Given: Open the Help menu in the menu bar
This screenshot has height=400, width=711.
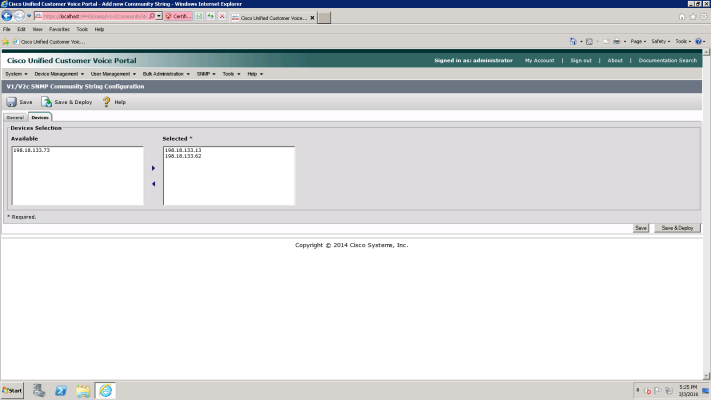Looking at the screenshot, I should point(99,29).
